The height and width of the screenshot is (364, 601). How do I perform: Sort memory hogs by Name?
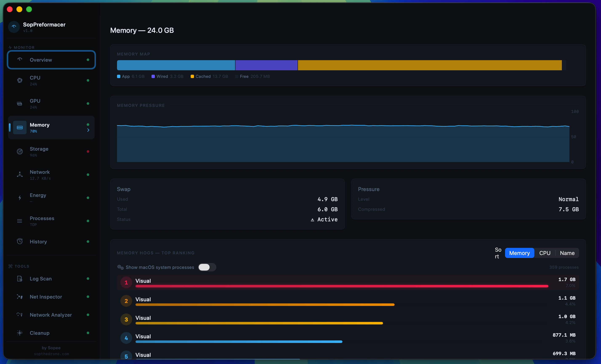point(567,253)
